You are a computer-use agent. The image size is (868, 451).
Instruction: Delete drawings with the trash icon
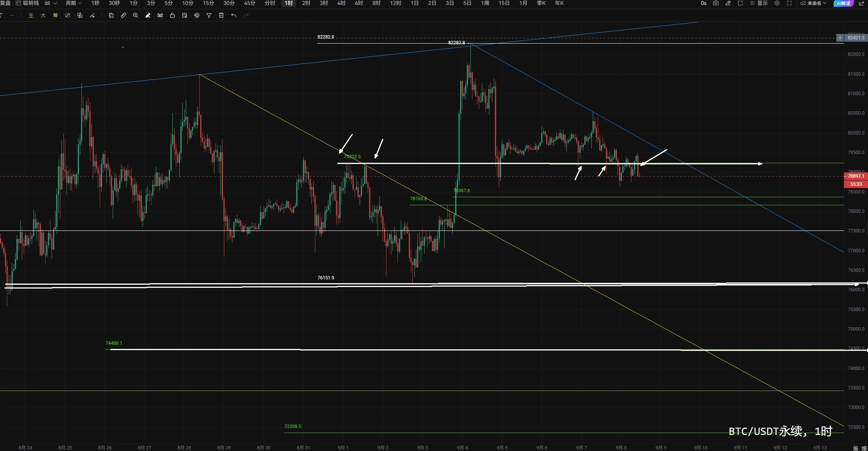click(221, 16)
